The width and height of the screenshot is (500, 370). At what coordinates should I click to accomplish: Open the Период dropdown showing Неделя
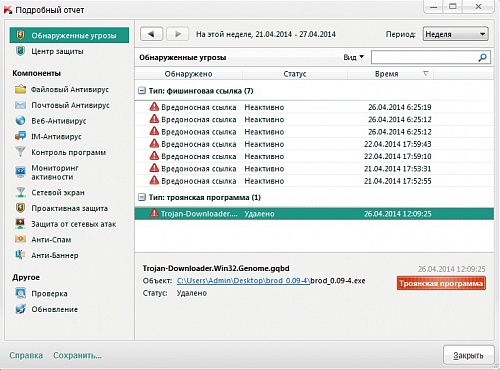(456, 34)
